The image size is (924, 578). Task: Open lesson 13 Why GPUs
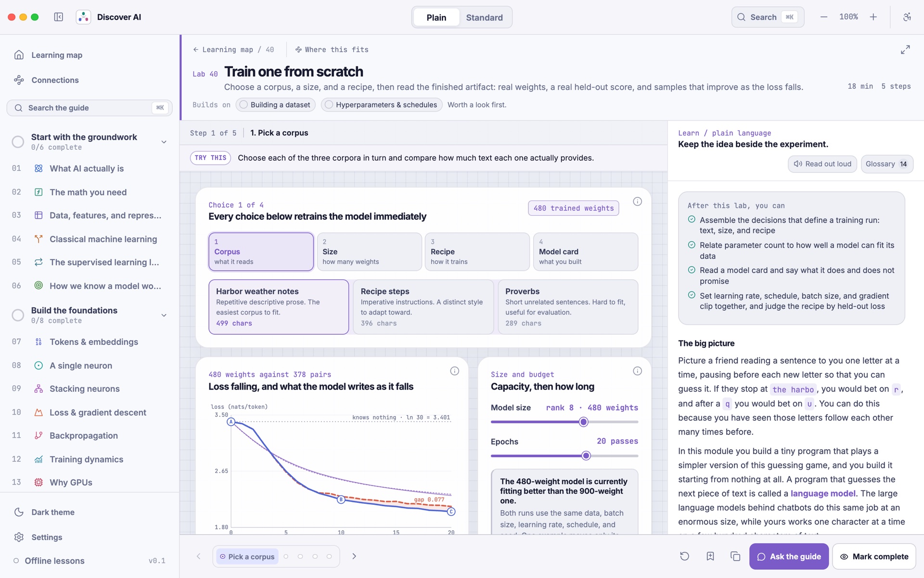coord(90,482)
